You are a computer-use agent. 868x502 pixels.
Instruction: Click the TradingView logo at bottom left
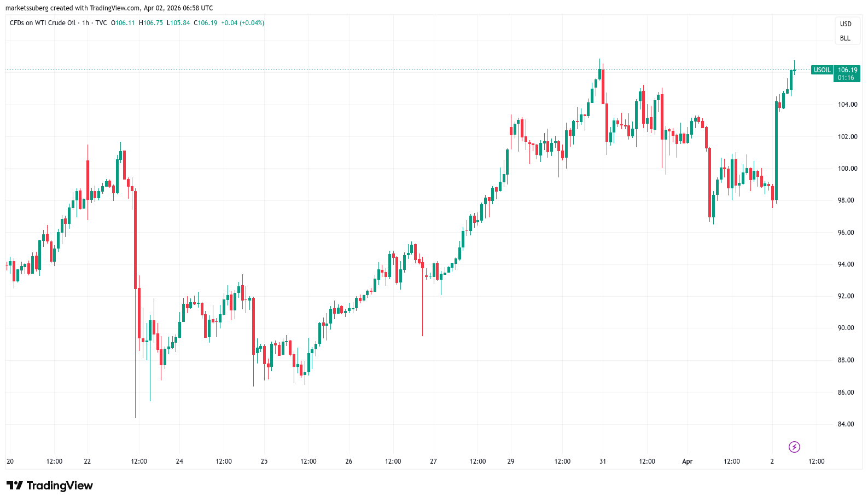pos(50,486)
